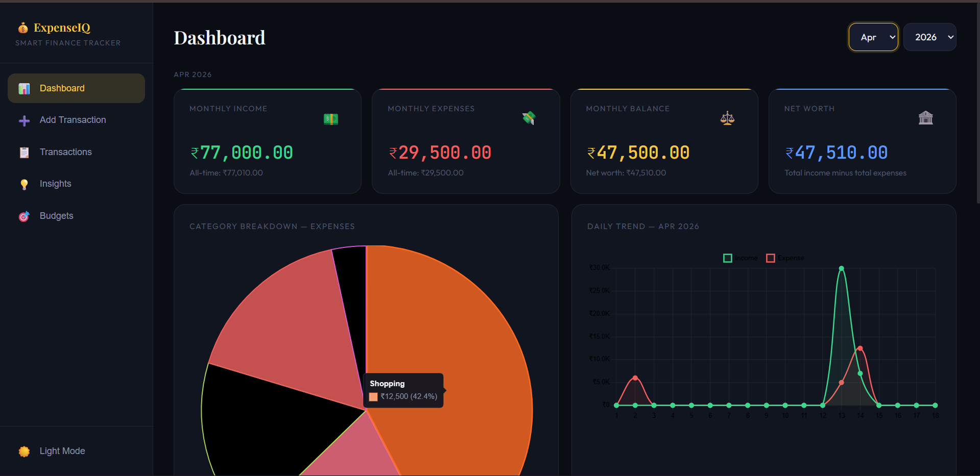Open the Dashboard menu item
Image resolution: width=980 pixels, height=476 pixels.
[x=77, y=88]
